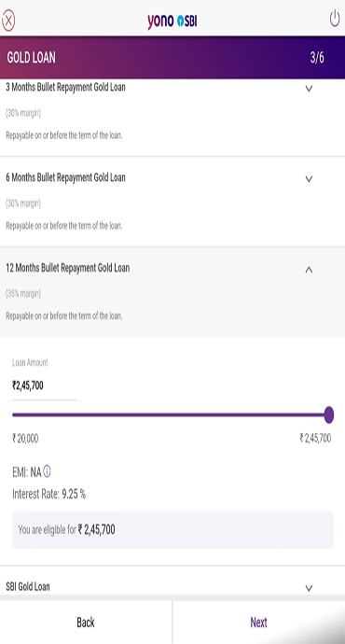Tap the Back button

(x=86, y=623)
